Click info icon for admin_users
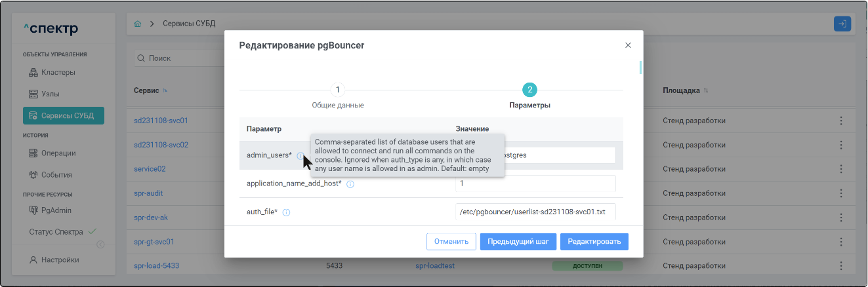The image size is (868, 287). coord(300,156)
